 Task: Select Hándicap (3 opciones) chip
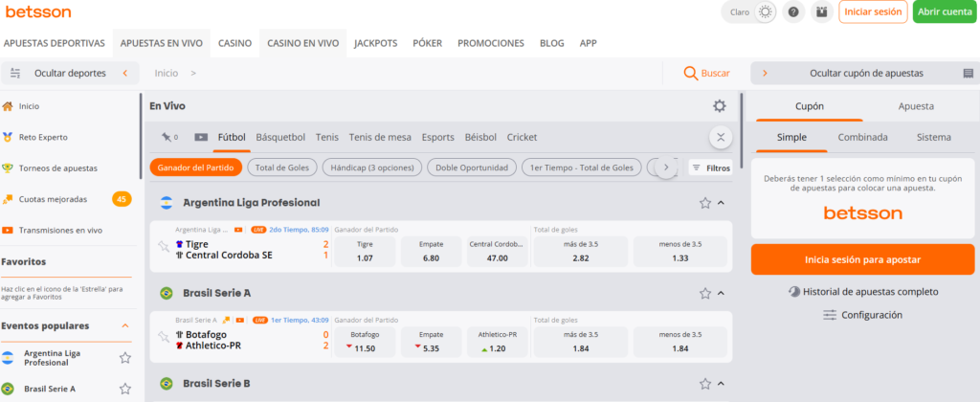point(372,167)
